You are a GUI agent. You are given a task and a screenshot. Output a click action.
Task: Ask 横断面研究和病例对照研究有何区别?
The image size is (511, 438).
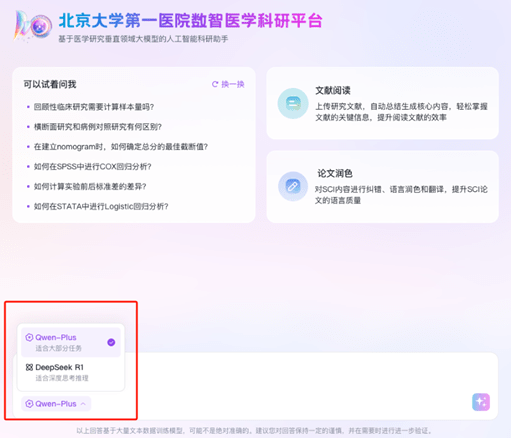point(98,127)
